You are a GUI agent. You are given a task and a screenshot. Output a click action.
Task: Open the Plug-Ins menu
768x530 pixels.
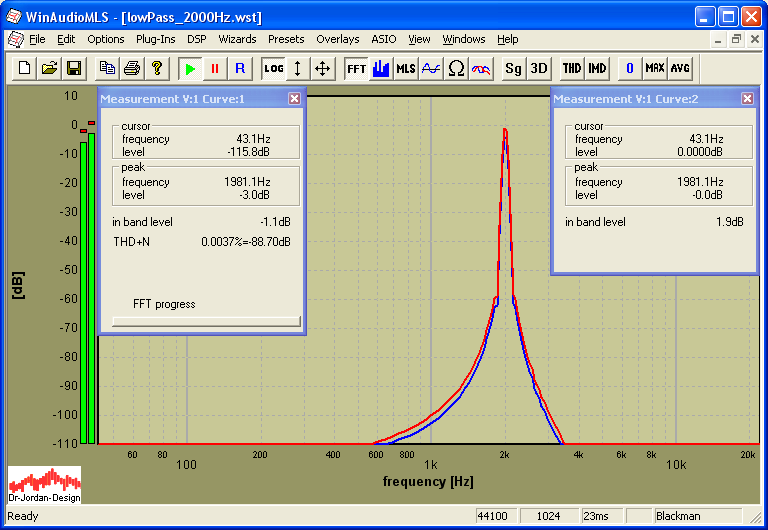pos(155,39)
